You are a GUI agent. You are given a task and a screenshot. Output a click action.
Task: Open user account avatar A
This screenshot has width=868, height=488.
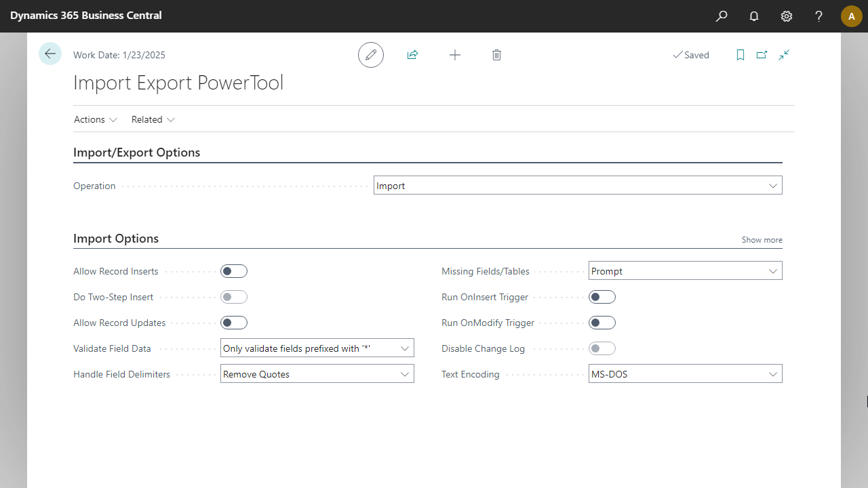pos(852,16)
